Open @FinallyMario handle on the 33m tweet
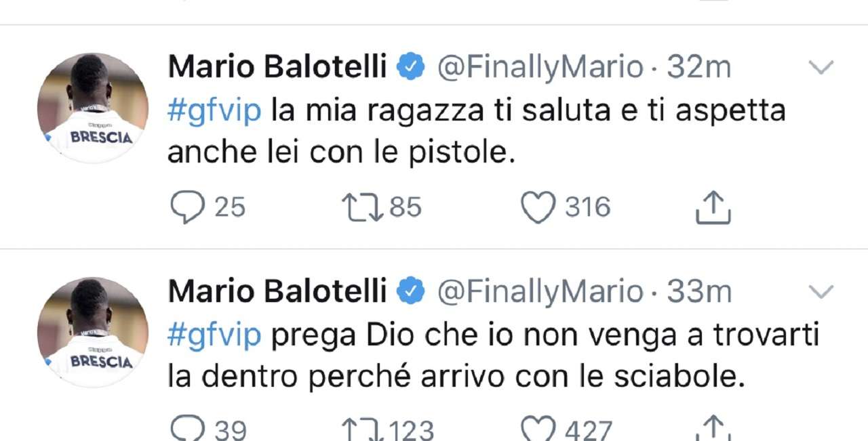The height and width of the screenshot is (441, 868). tap(540, 292)
